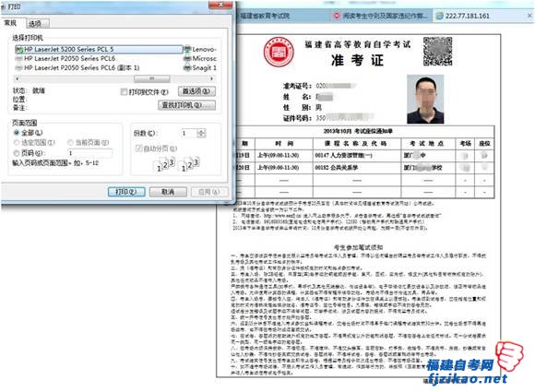Image resolution: width=535 pixels, height=392 pixels.
Task: Select the All pages radio button
Action: pyautogui.click(x=16, y=133)
